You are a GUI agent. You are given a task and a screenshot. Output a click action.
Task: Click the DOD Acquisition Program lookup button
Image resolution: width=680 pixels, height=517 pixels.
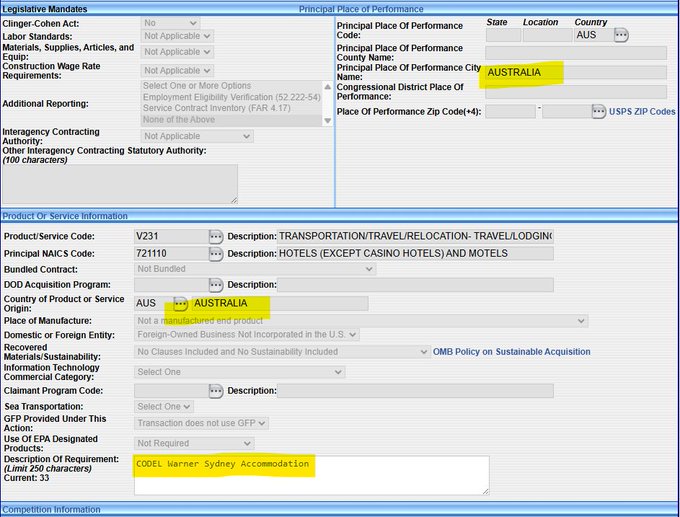tap(215, 285)
